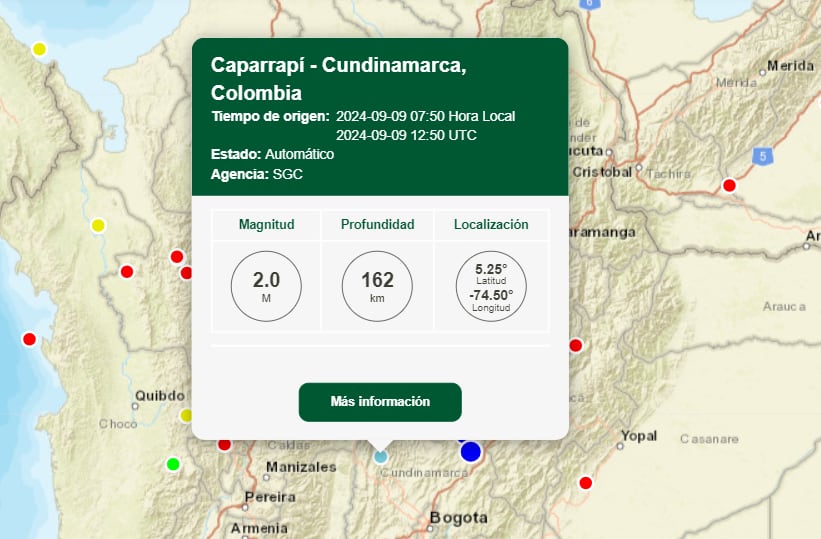Open the Más información button

(x=380, y=402)
